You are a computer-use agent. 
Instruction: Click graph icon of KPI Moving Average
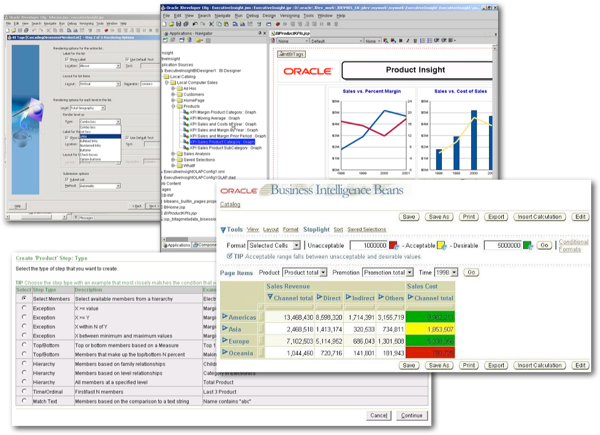(x=186, y=118)
